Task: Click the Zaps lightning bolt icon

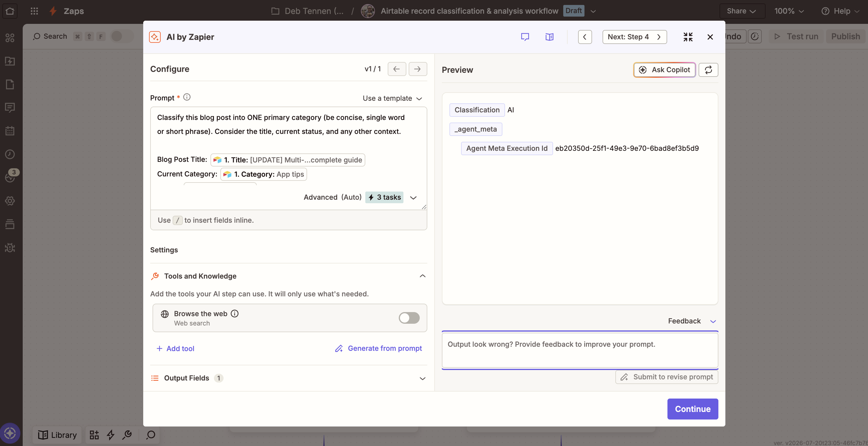Action: [53, 11]
